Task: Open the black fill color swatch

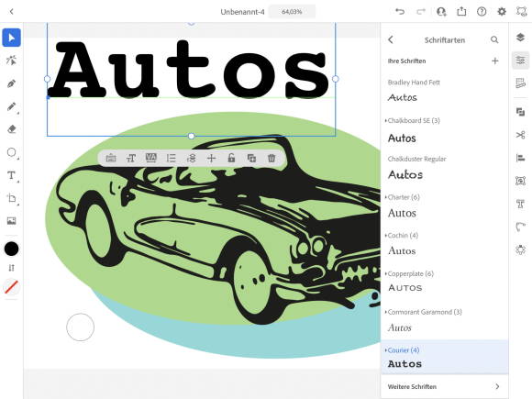Action: click(x=11, y=249)
